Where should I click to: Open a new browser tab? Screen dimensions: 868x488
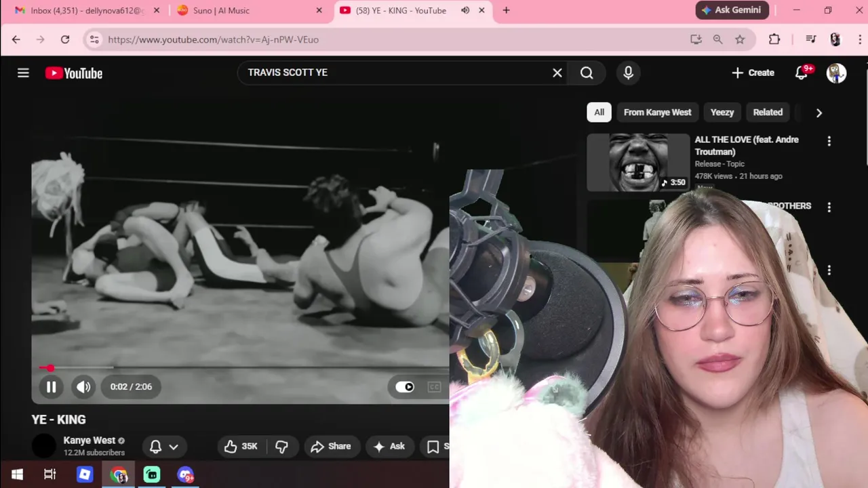(506, 10)
